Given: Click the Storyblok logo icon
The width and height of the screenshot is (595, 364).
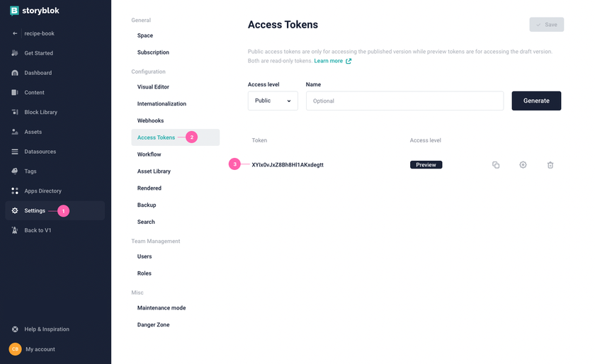Looking at the screenshot, I should pyautogui.click(x=14, y=11).
